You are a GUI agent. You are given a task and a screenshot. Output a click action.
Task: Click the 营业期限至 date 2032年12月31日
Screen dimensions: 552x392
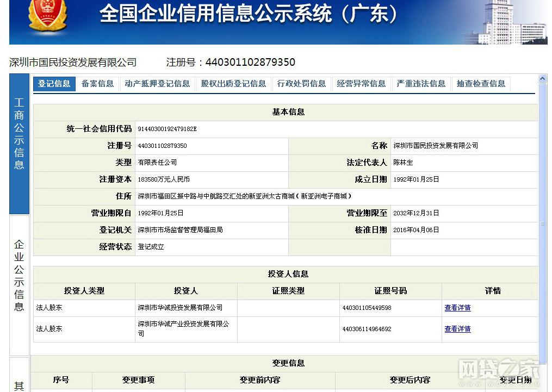[416, 213]
